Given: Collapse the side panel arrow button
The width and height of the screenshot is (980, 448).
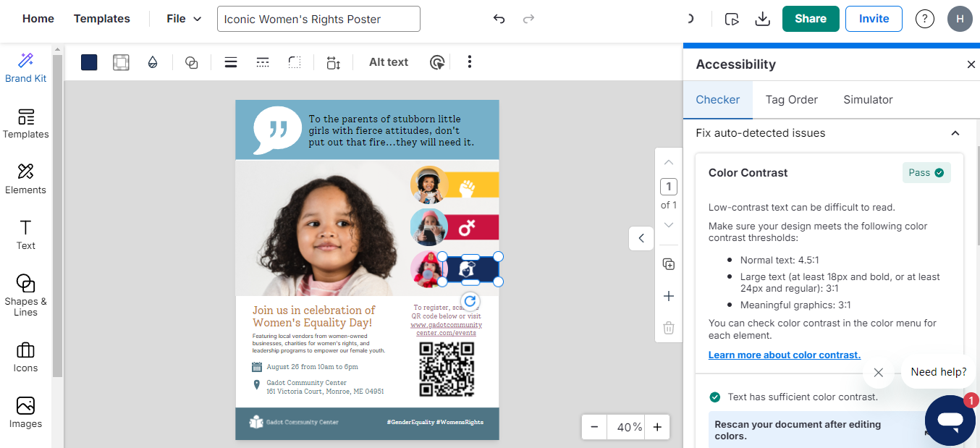Looking at the screenshot, I should 641,238.
